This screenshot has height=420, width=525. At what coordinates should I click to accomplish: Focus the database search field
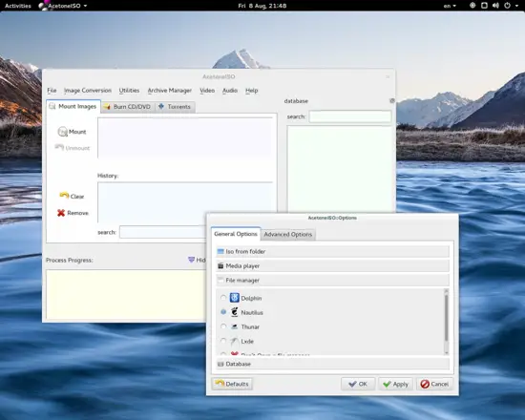350,116
